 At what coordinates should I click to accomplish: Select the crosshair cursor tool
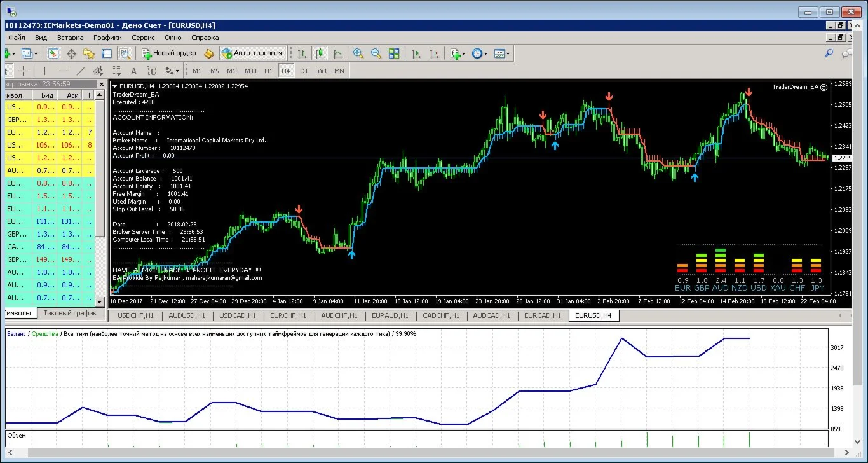click(x=24, y=71)
